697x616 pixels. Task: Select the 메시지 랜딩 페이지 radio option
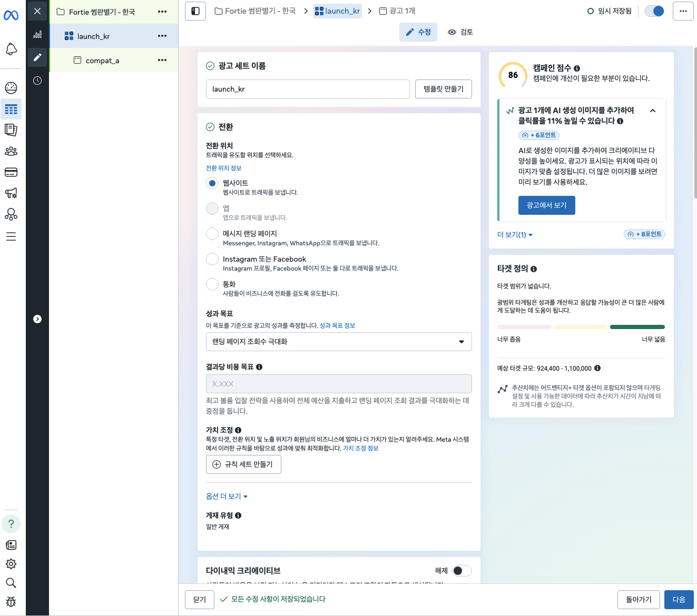212,234
